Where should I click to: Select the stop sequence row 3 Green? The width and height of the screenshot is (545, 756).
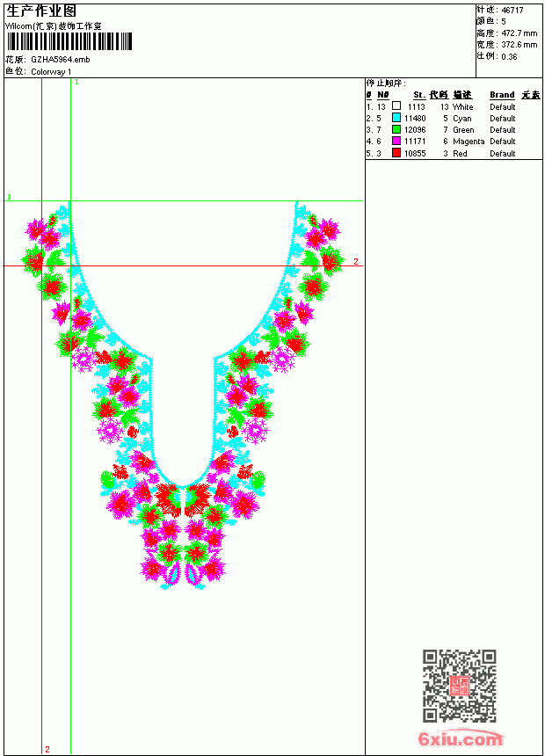coord(454,130)
